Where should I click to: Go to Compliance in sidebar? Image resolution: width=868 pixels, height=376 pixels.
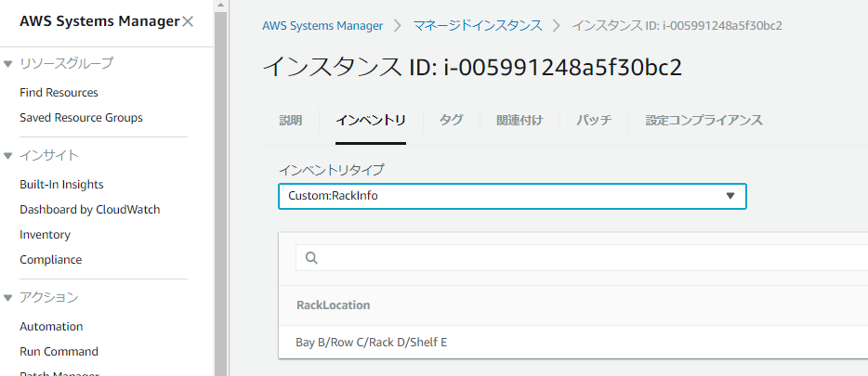pos(50,259)
